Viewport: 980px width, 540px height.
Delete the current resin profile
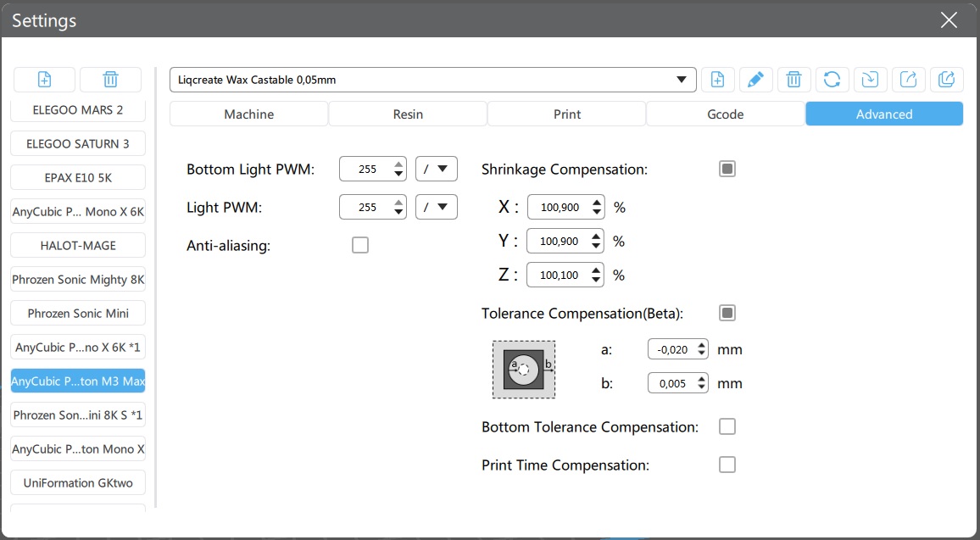pyautogui.click(x=793, y=80)
